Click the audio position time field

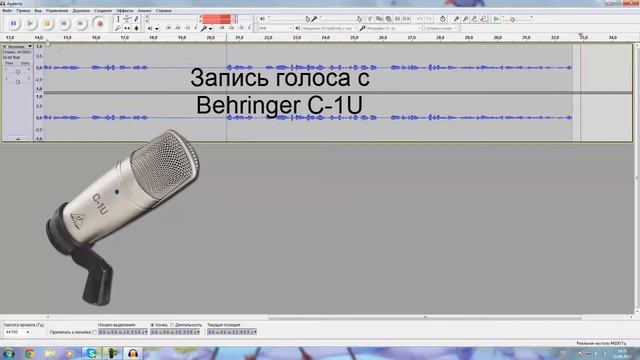pos(232,332)
